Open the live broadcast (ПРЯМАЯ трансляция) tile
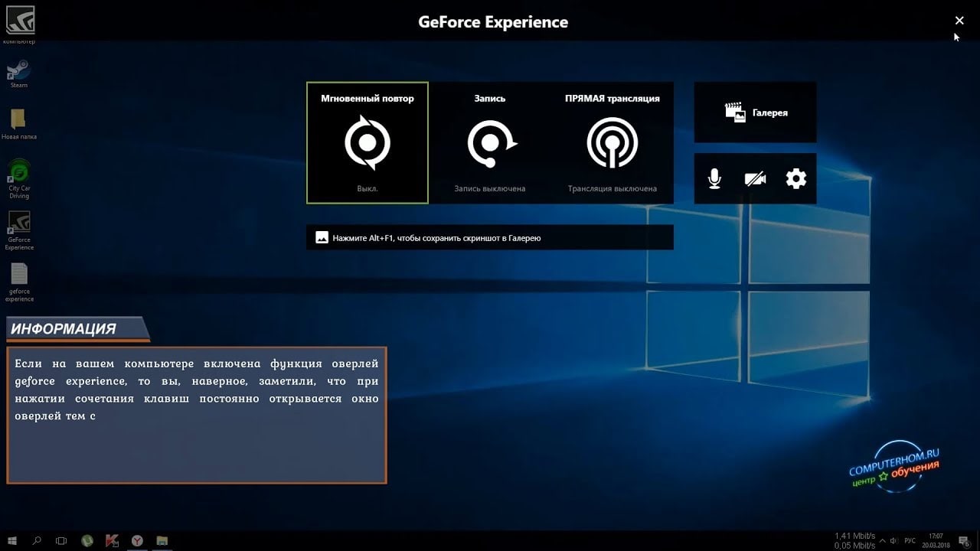 pos(612,143)
